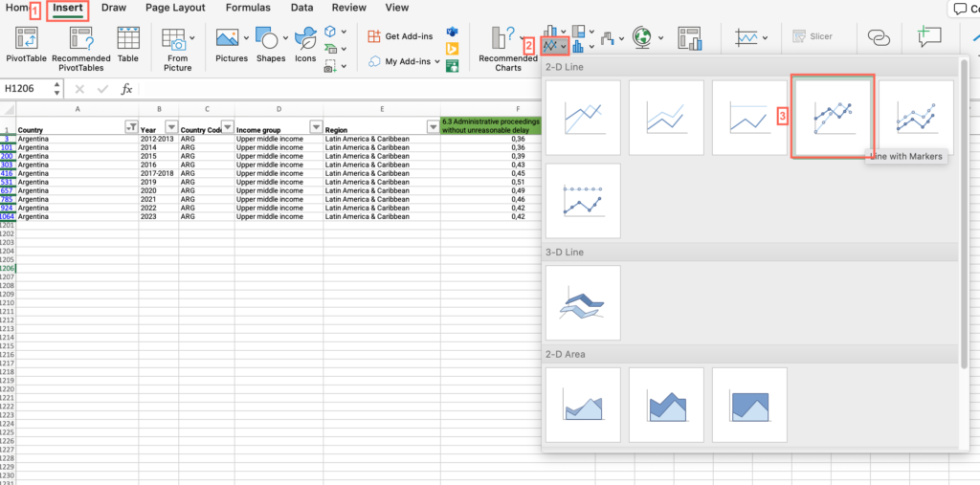Click the Visio add-in icon
Viewport: 980px width, 485px height.
point(453,32)
